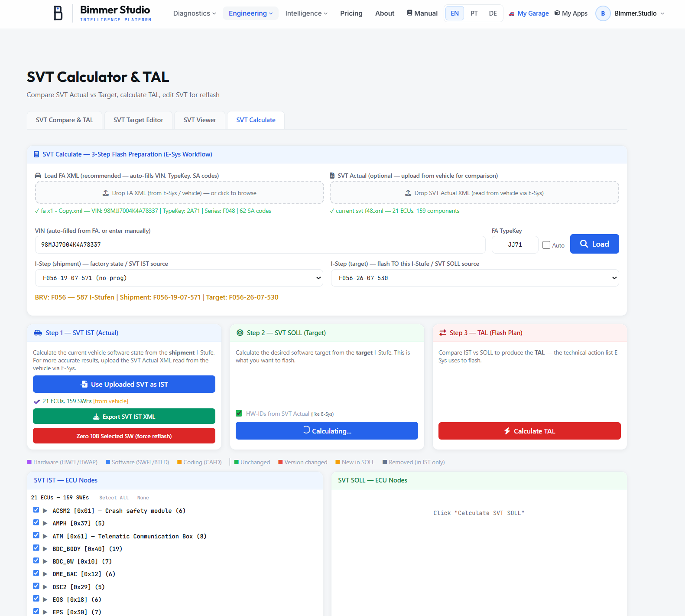Screen dimensions: 685x616
Task: Click the FA TypeKey input field
Action: point(515,245)
